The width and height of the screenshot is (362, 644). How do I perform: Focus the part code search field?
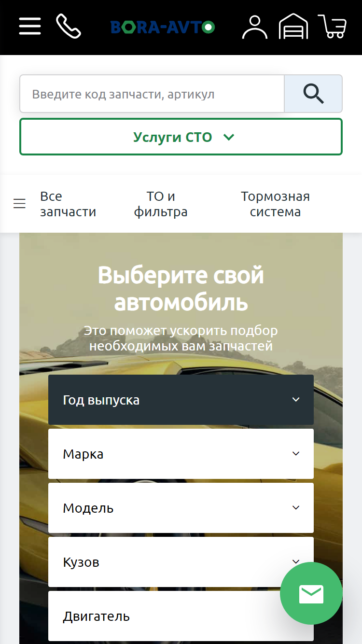pyautogui.click(x=152, y=94)
